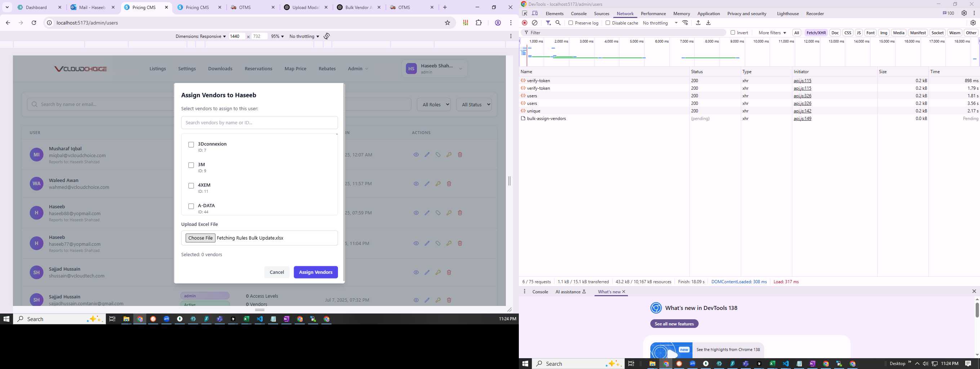The height and width of the screenshot is (369, 980).
Task: Open Windows notification center icon
Action: [x=968, y=364]
